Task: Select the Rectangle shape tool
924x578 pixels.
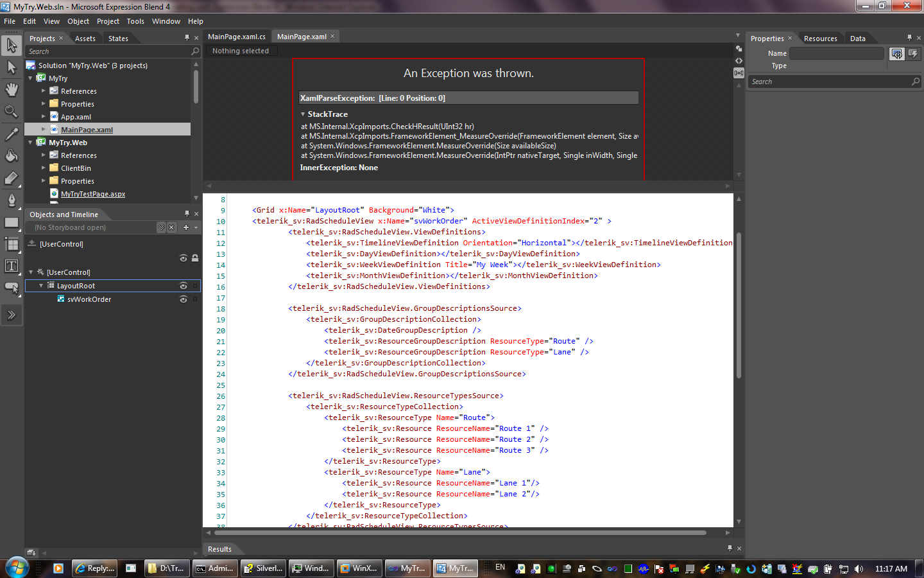Action: (12, 222)
